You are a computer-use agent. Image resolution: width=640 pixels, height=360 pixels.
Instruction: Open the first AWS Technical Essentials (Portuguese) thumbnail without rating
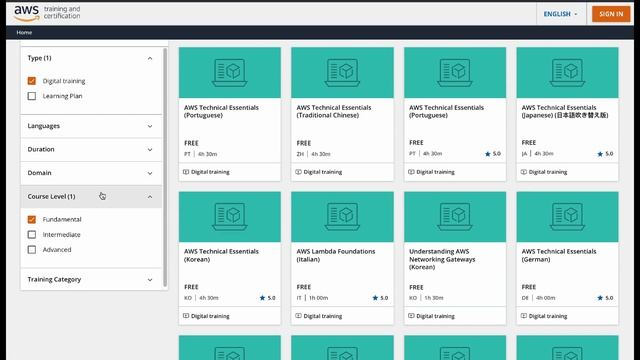click(x=230, y=73)
